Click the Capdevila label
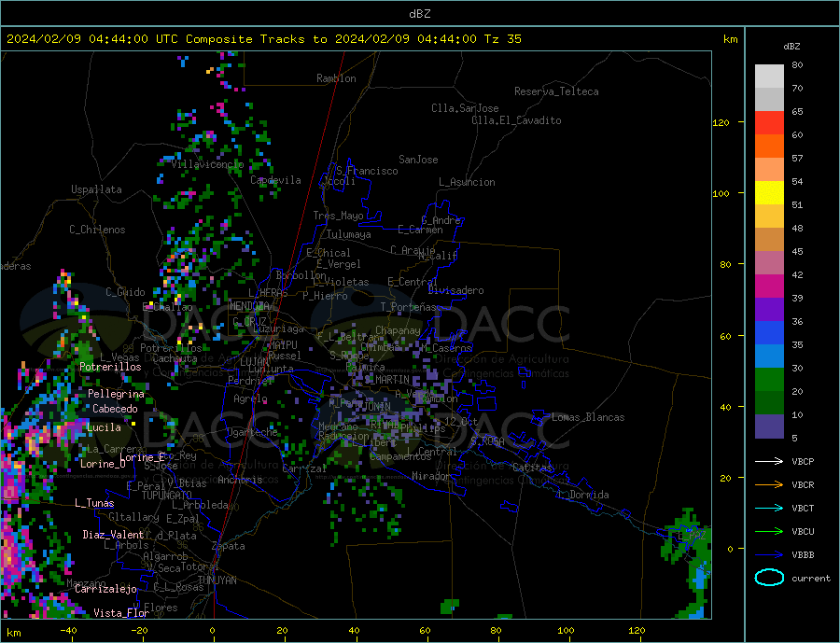The width and height of the screenshot is (840, 643). point(275,180)
